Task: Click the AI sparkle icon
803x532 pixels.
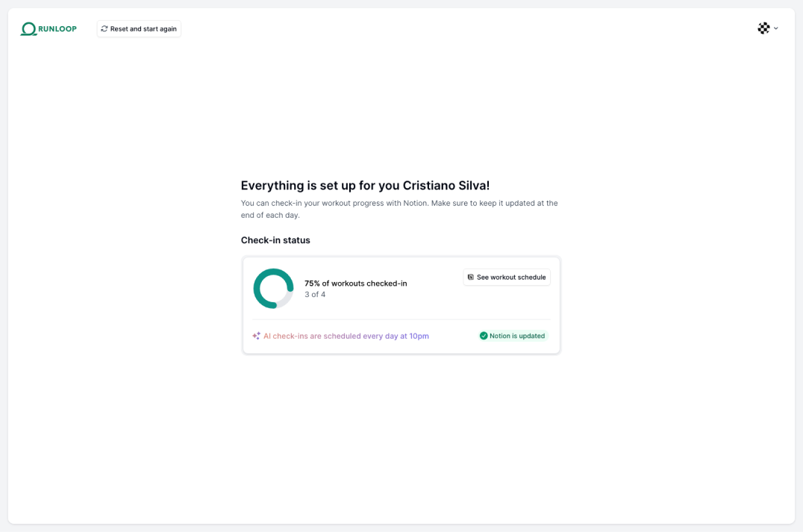Action: click(256, 336)
